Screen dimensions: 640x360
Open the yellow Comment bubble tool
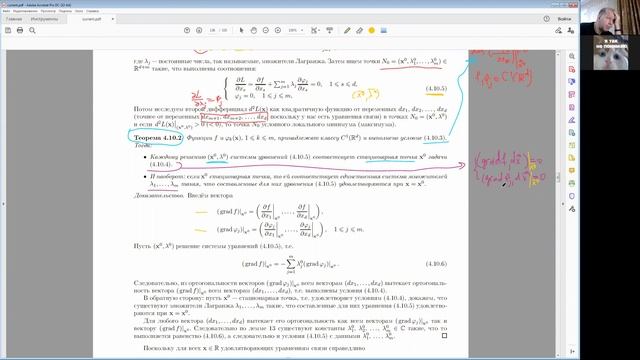572,171
